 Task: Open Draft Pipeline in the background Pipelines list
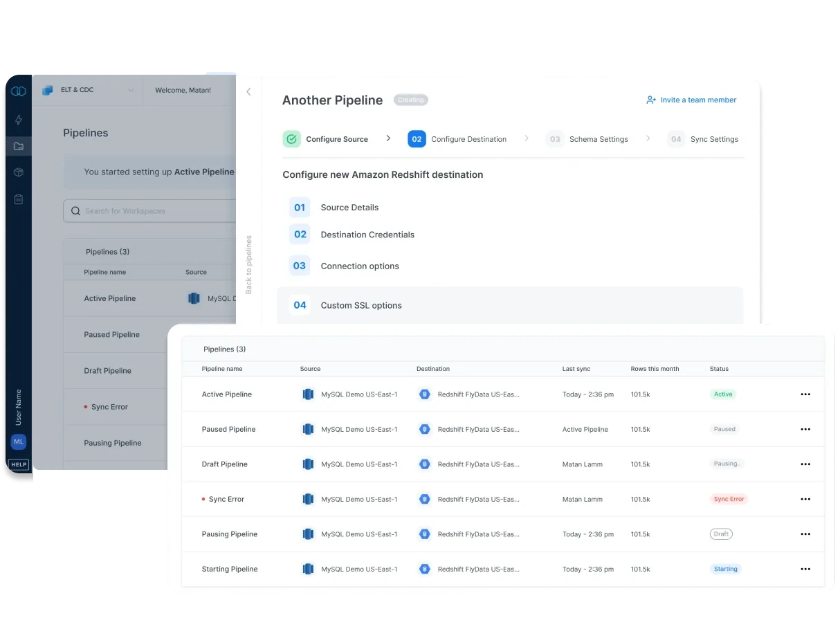click(107, 371)
